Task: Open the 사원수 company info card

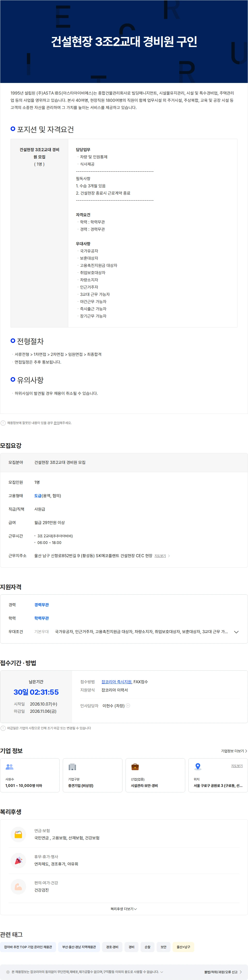Action: [x=30, y=775]
